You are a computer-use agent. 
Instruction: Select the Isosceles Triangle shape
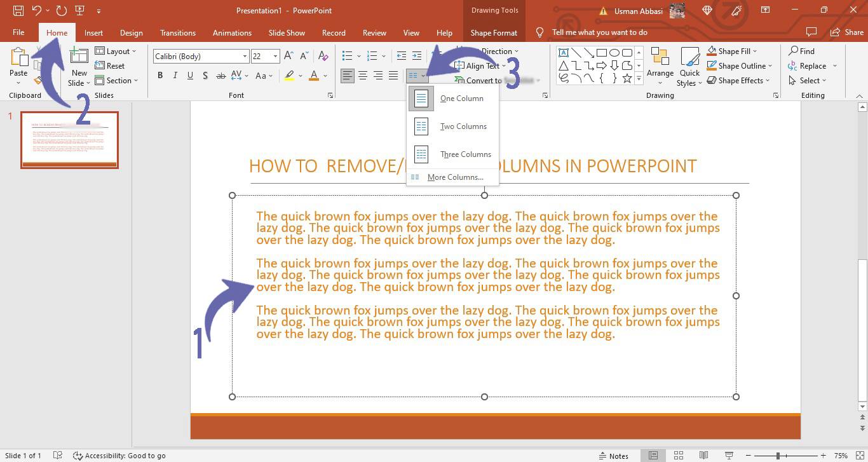pos(564,65)
